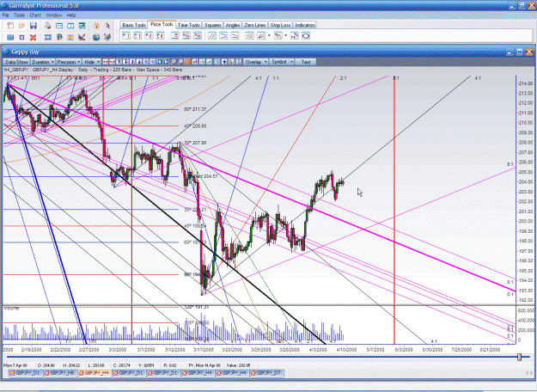Expand the fan-lines tool dropdown arrow
This screenshot has height=392, width=537.
click(269, 35)
